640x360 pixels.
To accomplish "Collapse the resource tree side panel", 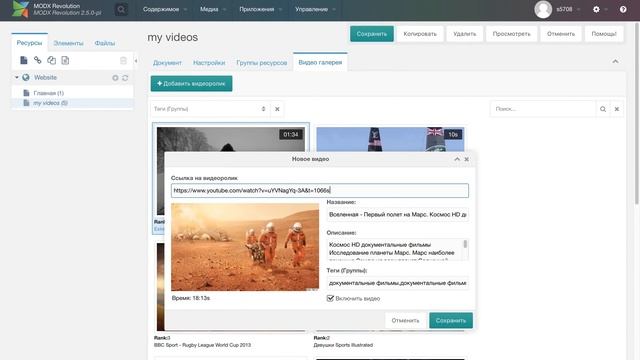I will click(136, 61).
